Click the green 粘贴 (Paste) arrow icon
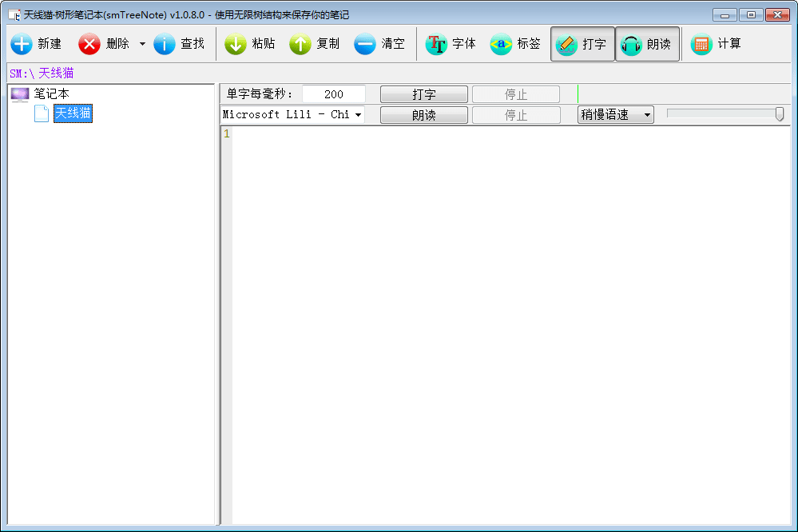The width and height of the screenshot is (798, 532). (235, 44)
